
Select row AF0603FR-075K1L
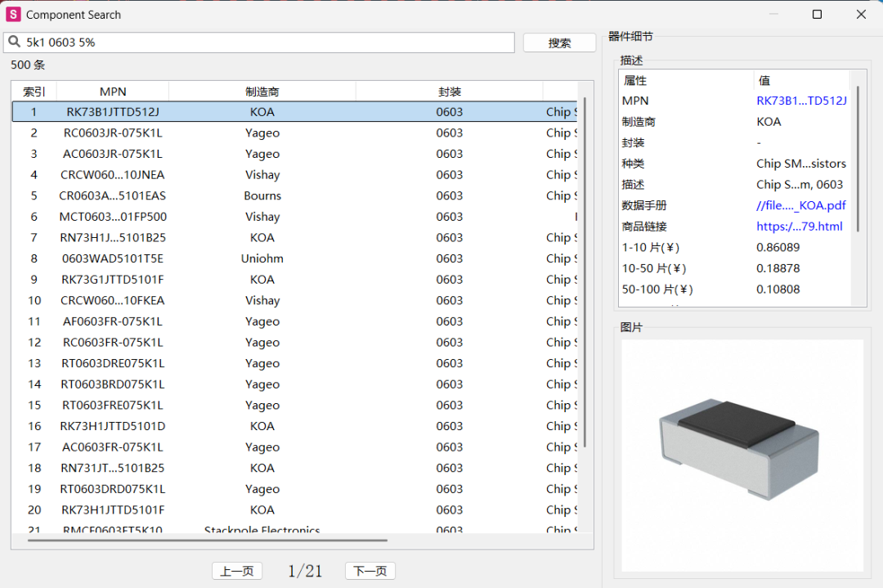(x=294, y=321)
